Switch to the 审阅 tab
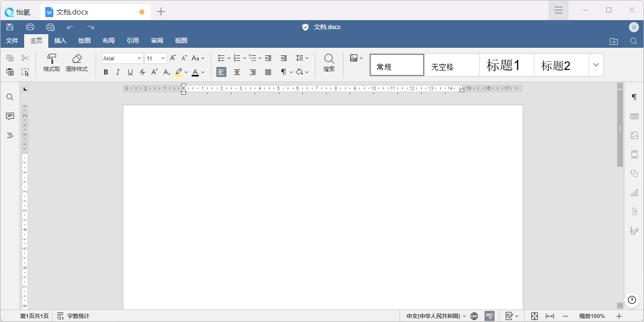Viewport: 644px width, 322px height. pyautogui.click(x=157, y=41)
